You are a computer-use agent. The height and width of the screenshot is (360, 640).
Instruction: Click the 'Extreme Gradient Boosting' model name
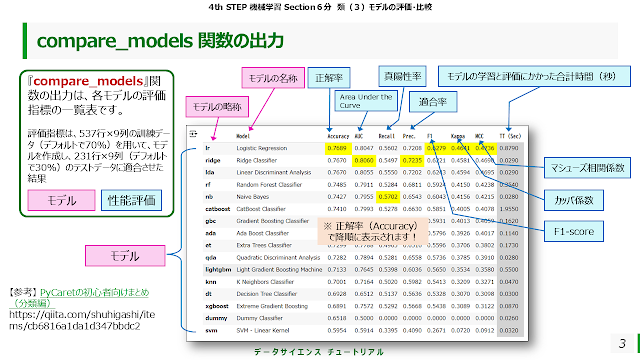272,306
